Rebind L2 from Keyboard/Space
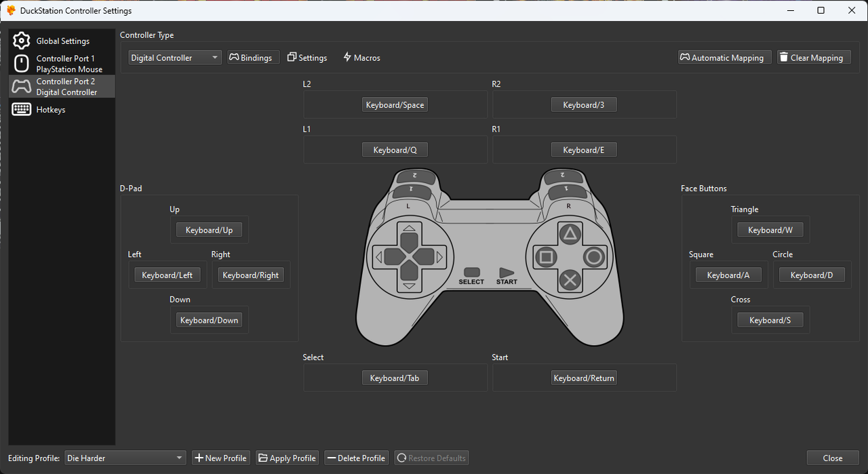The image size is (868, 474). [395, 105]
